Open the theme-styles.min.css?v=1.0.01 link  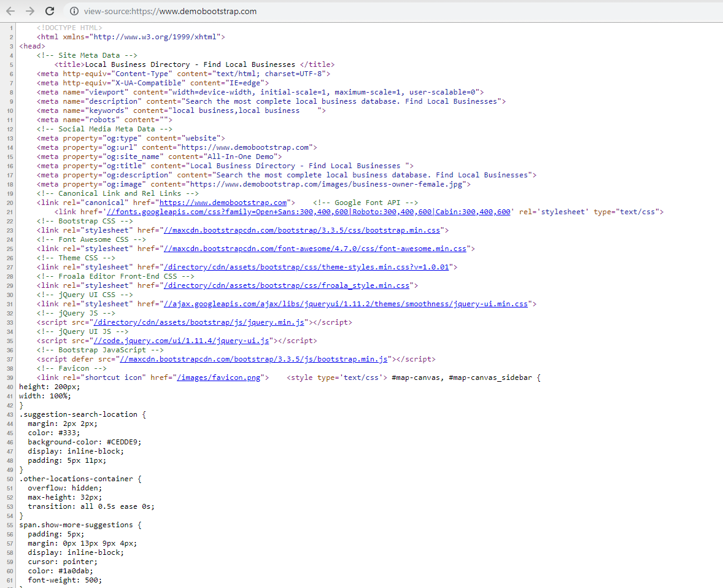pos(307,267)
